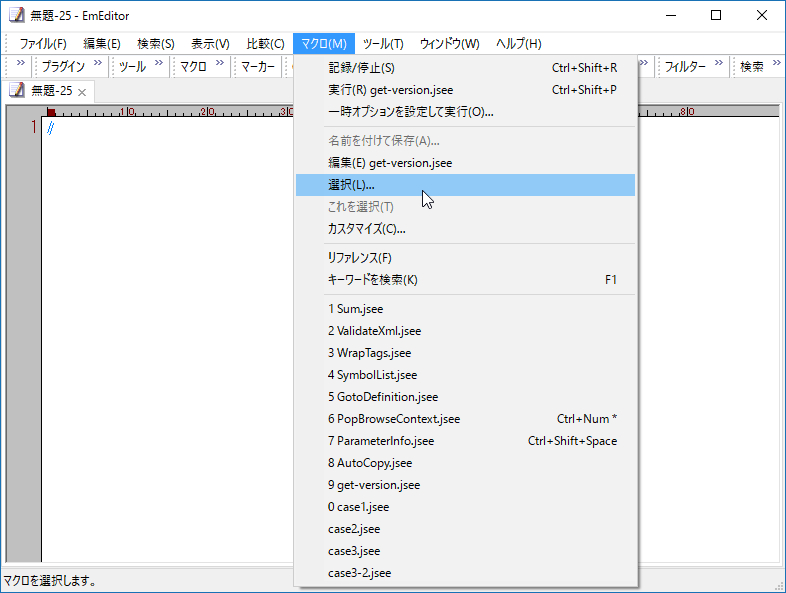Viewport: 786px width, 593px height.
Task: Open the ウィンドウ(W) menu
Action: point(450,44)
